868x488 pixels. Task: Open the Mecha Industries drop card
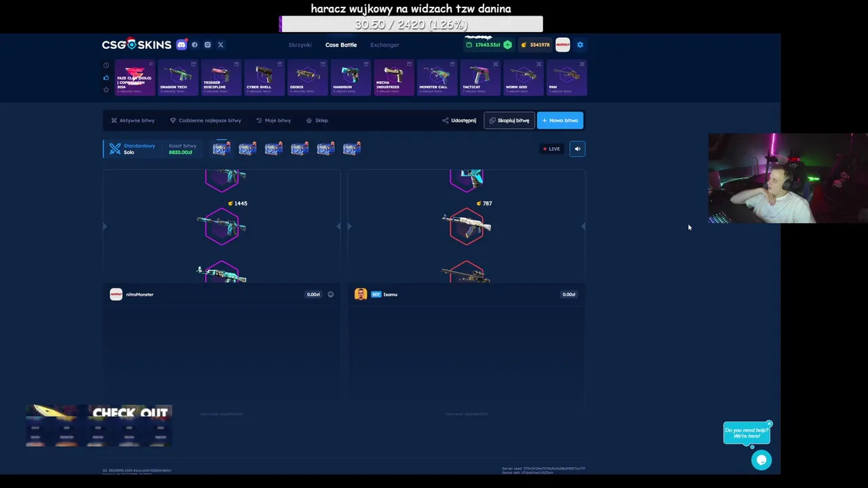click(x=394, y=77)
